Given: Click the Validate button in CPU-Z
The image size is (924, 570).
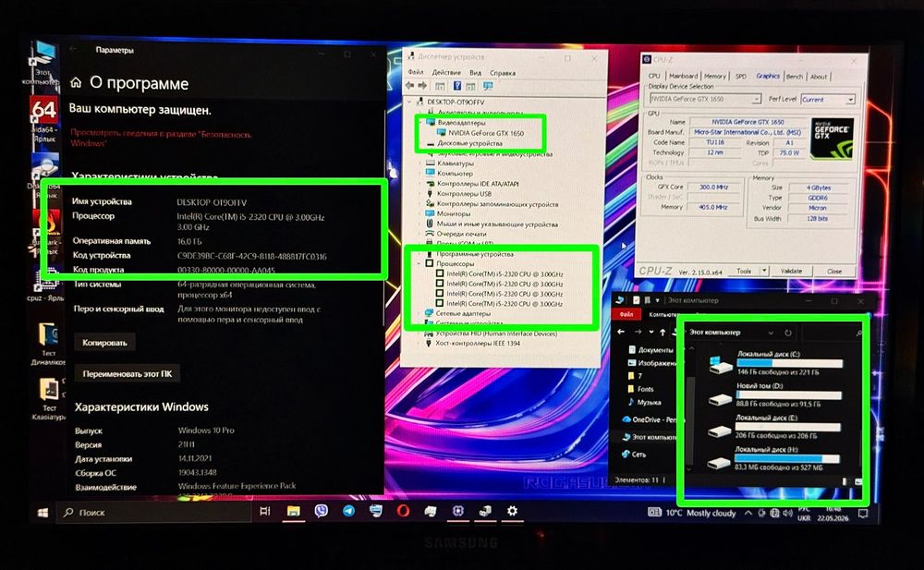Looking at the screenshot, I should pos(792,272).
